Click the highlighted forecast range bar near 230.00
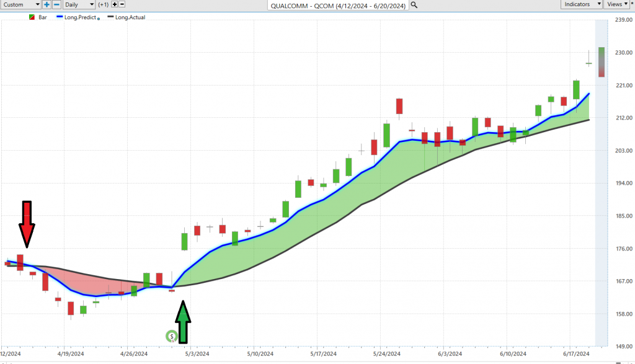 [602, 62]
